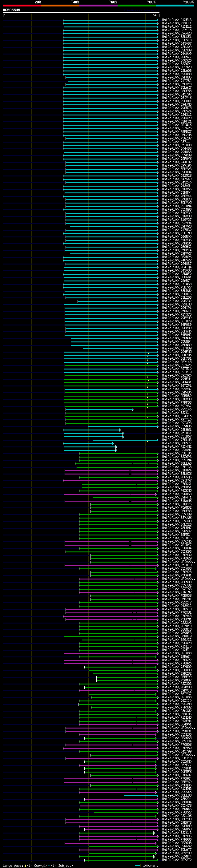
Task: Open hit UniRef100_P37115
Action: pos(177,30)
